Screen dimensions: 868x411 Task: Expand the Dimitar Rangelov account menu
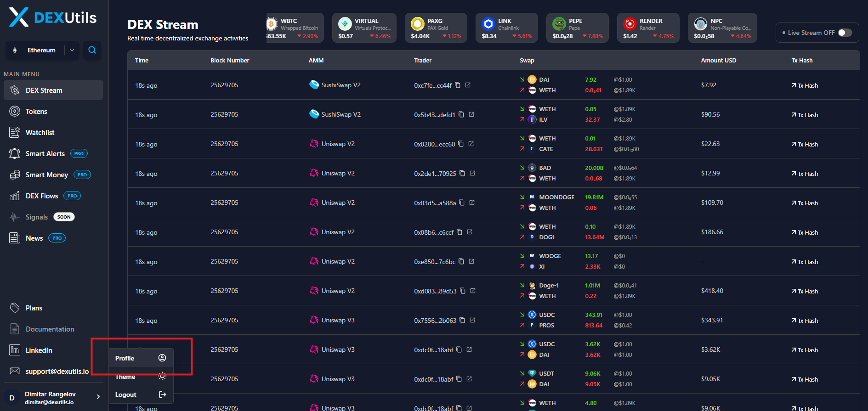pyautogui.click(x=54, y=398)
